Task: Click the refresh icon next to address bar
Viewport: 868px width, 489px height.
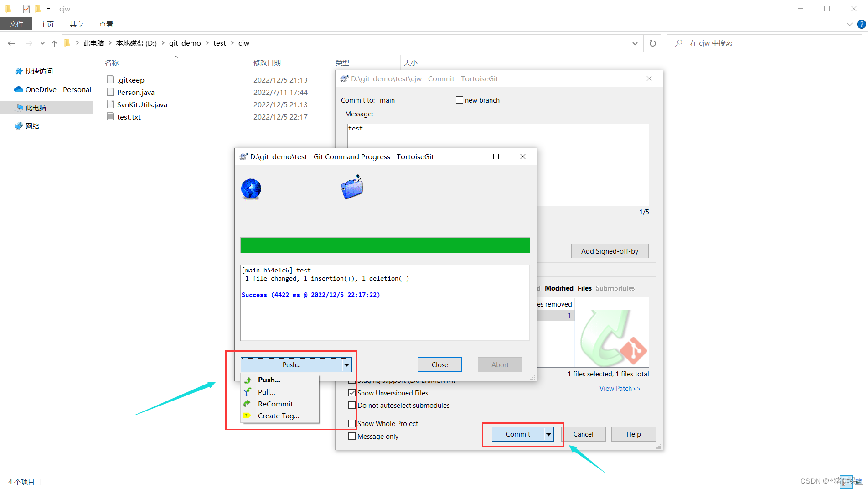Action: (x=652, y=43)
